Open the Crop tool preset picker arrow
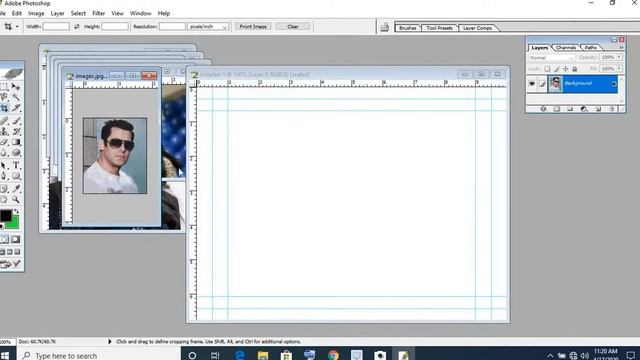640x360 pixels. pos(17,27)
